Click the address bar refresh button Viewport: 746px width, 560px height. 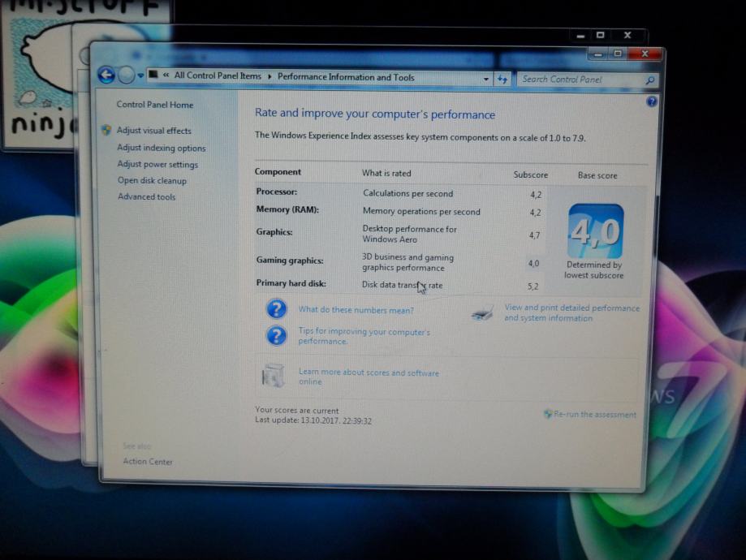pos(502,79)
